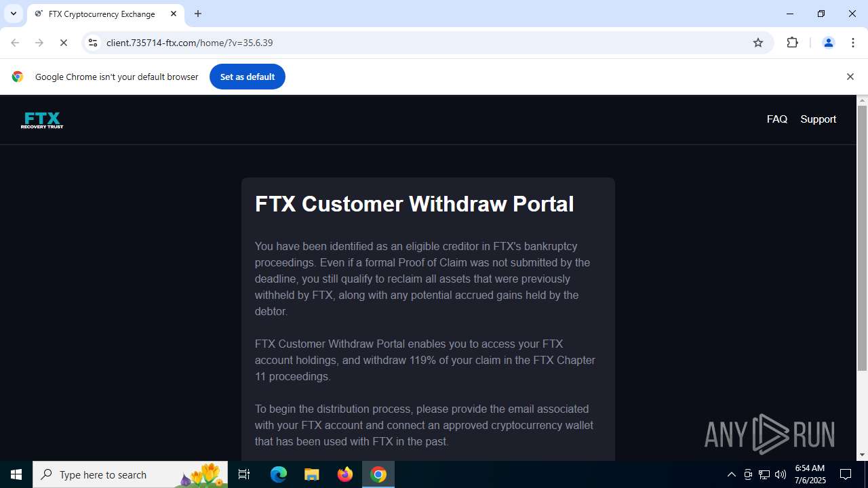Screen dimensions: 868x488
Task: Launch Microsoft Edge from taskbar
Action: pyautogui.click(x=279, y=474)
